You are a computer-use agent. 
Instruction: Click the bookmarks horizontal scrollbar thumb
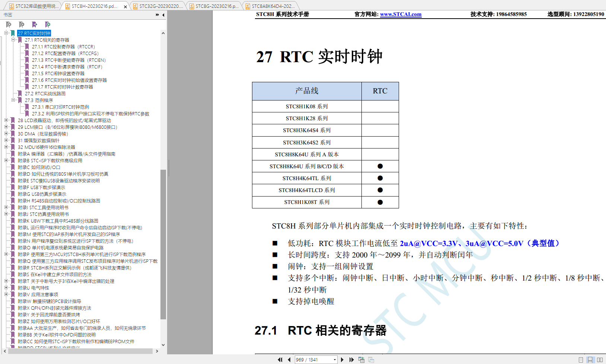(80, 351)
